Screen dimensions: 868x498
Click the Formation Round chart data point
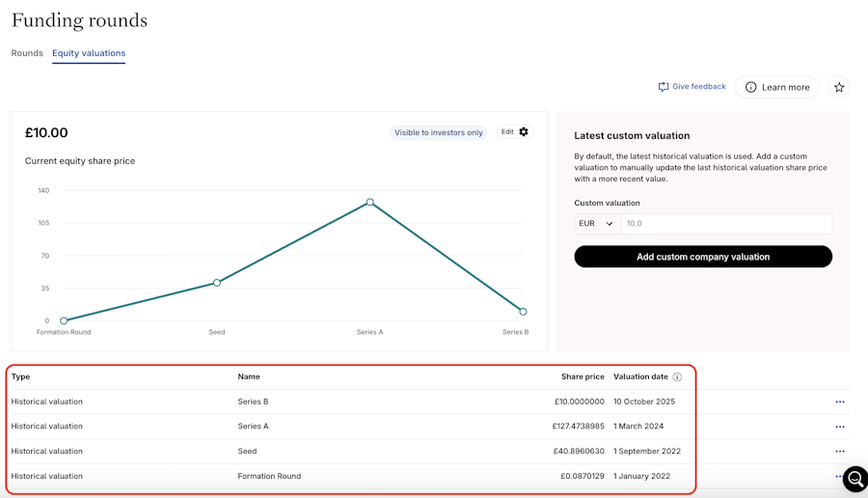click(64, 320)
